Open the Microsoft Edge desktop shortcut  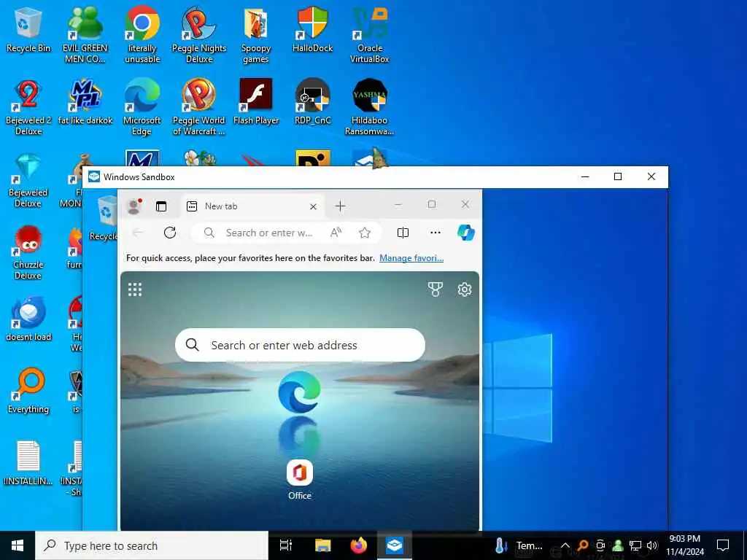click(142, 107)
